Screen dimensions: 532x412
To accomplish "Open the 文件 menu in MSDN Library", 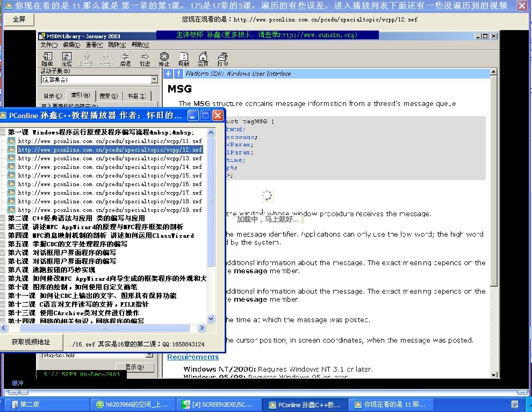I will tap(49, 45).
